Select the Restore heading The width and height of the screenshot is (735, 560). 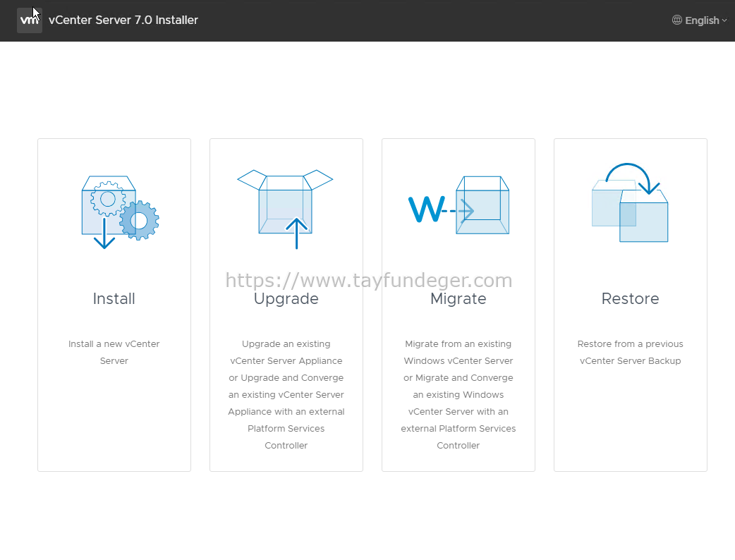point(631,298)
